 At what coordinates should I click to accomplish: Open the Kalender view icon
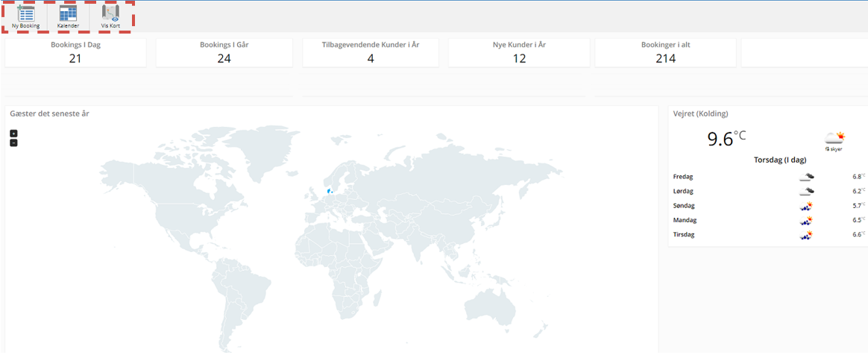point(68,16)
